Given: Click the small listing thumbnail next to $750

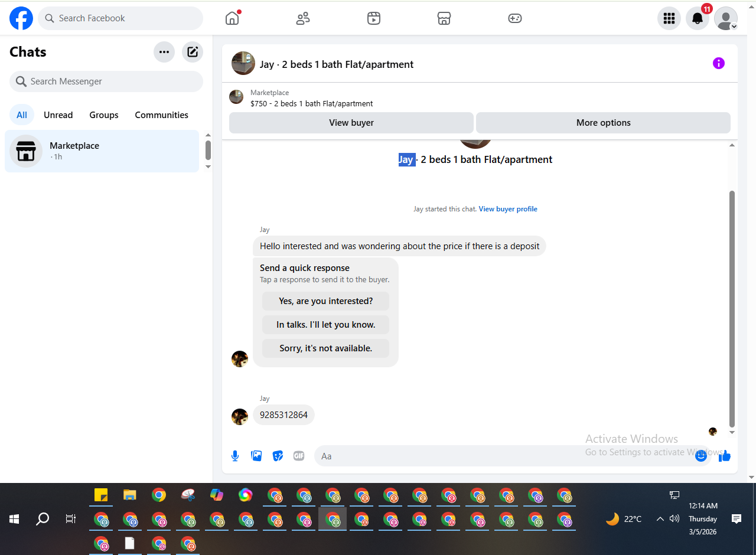Looking at the screenshot, I should (236, 97).
